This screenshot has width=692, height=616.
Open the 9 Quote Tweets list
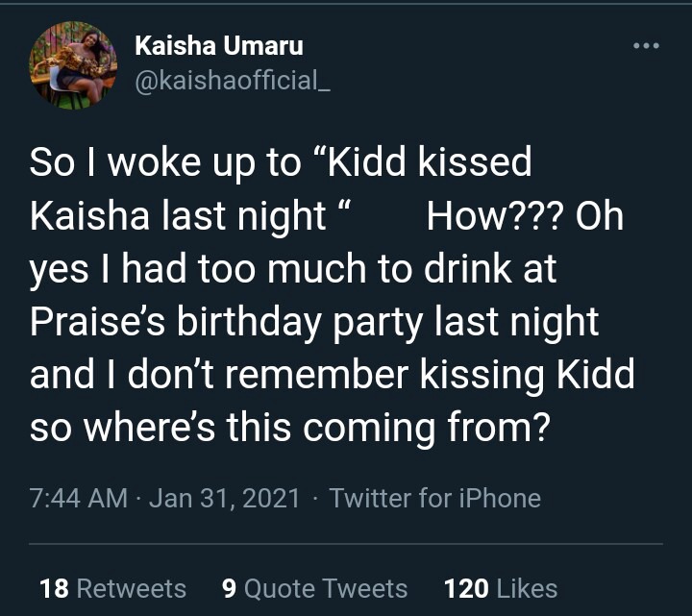click(x=314, y=588)
